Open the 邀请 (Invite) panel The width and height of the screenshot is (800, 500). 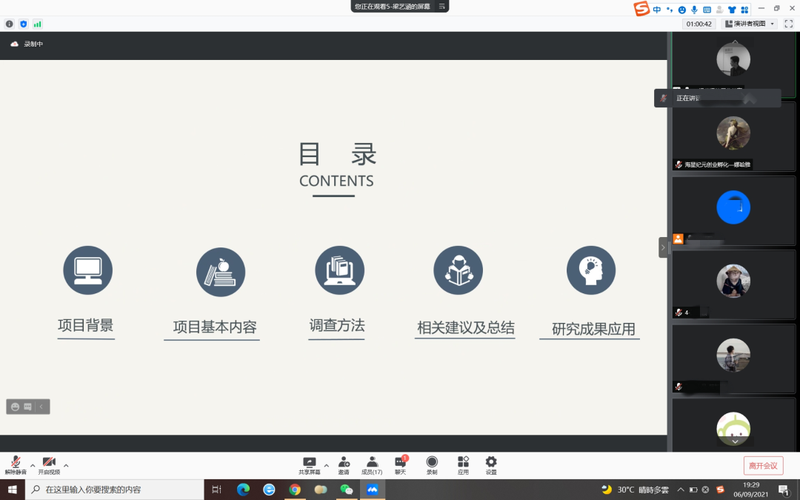pyautogui.click(x=343, y=464)
